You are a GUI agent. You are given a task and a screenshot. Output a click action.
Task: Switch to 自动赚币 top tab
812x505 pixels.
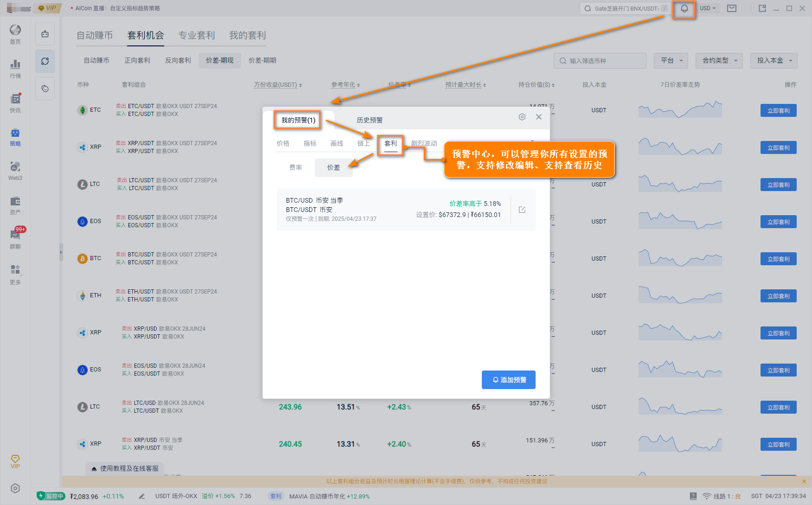coord(95,35)
